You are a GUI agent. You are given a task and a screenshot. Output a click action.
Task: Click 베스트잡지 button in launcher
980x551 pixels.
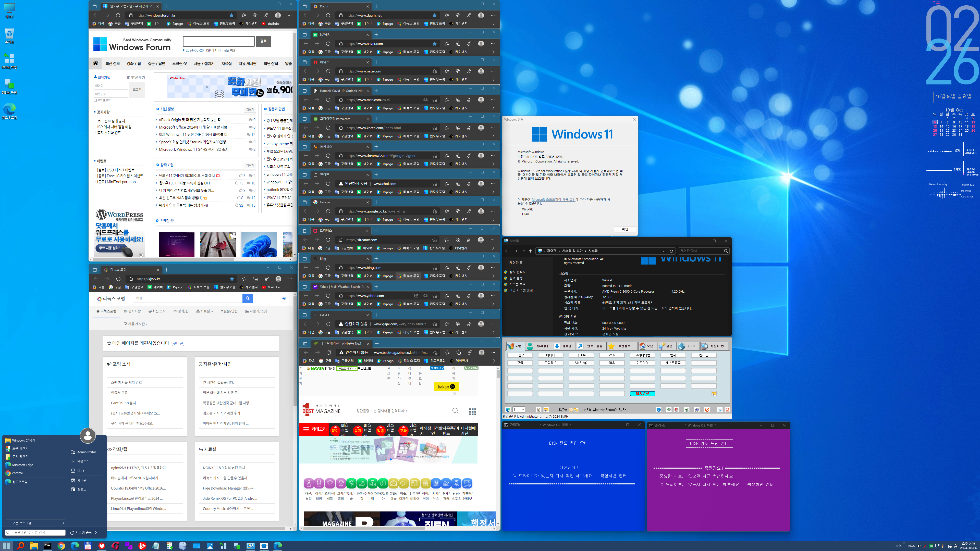[x=673, y=363]
